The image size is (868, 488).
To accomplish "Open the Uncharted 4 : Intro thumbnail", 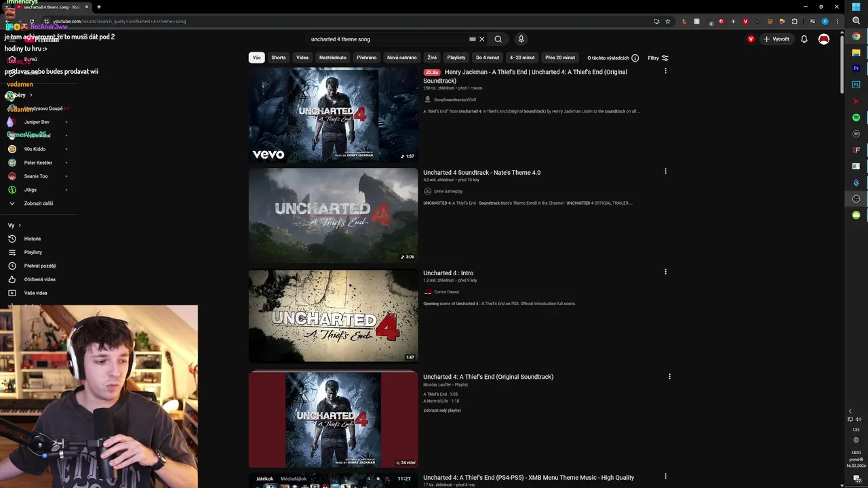I will coord(333,315).
